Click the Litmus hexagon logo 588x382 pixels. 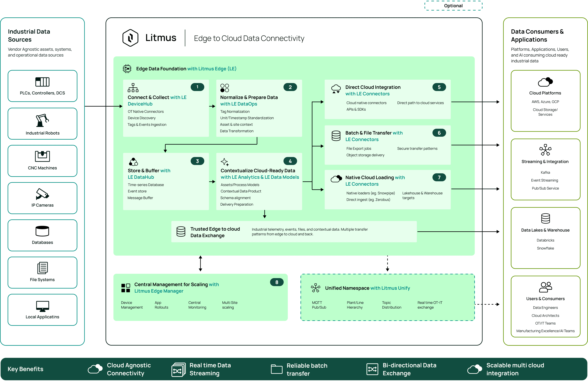pos(130,38)
